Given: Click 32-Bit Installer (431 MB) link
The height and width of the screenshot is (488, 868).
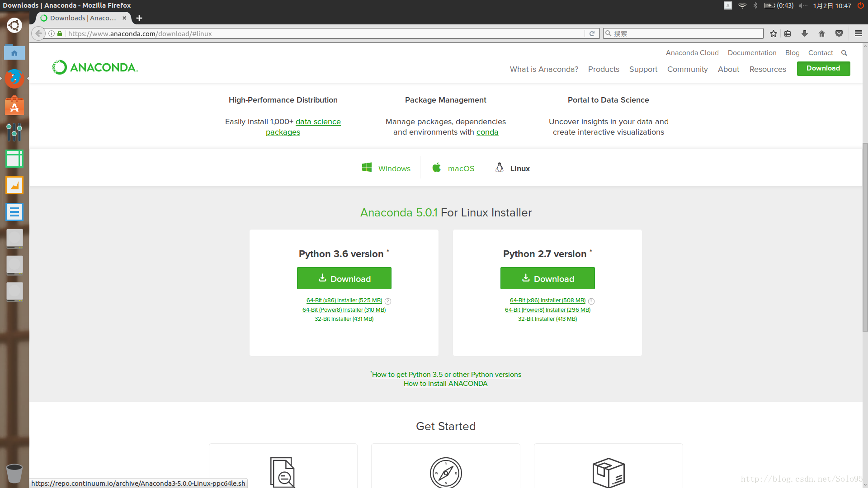Looking at the screenshot, I should [344, 319].
